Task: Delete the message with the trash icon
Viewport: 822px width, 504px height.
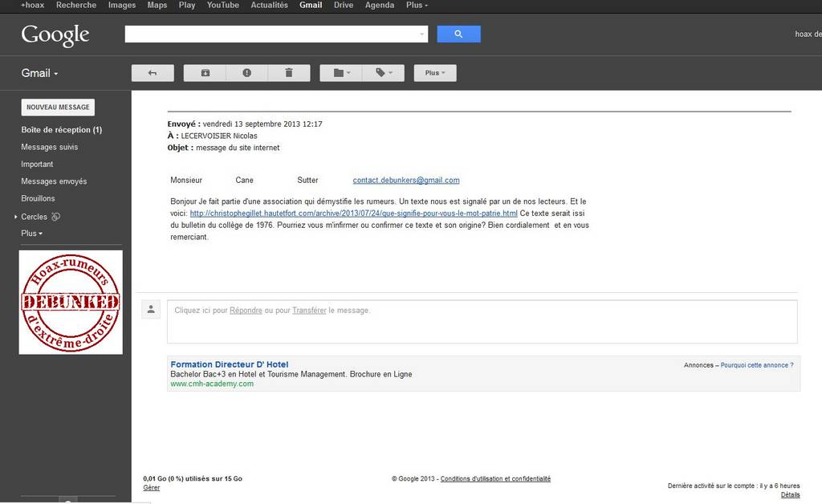Action: click(x=289, y=73)
